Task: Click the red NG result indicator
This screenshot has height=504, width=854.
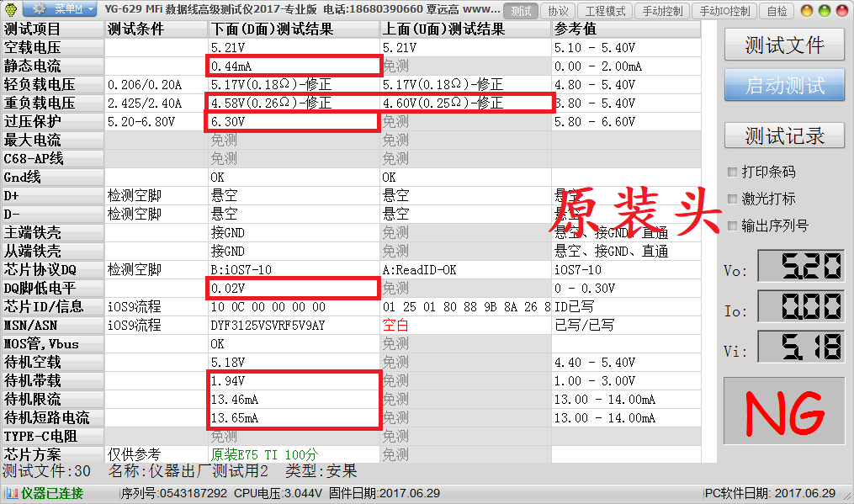Action: tap(783, 414)
